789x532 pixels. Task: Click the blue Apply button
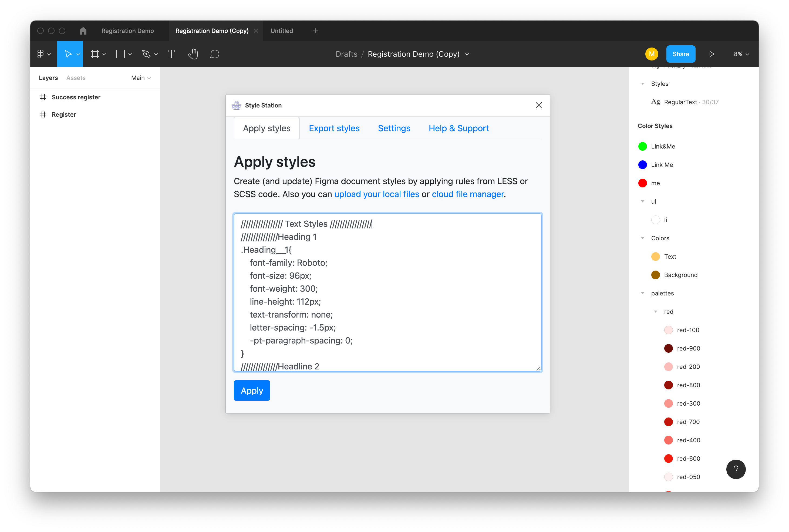click(252, 390)
